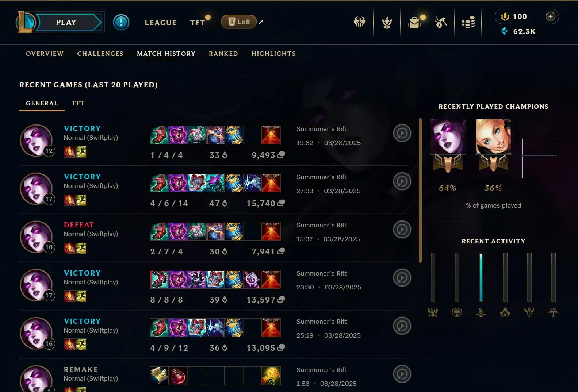Open the Challenges tab

pyautogui.click(x=100, y=54)
